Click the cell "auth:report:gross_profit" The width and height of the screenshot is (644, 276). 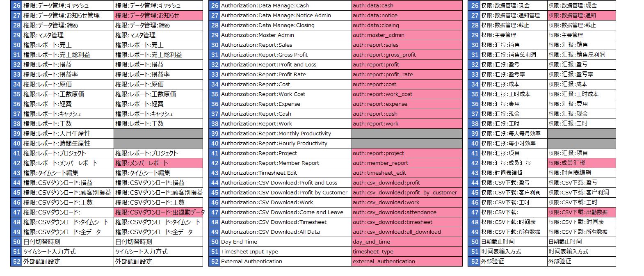coord(407,55)
